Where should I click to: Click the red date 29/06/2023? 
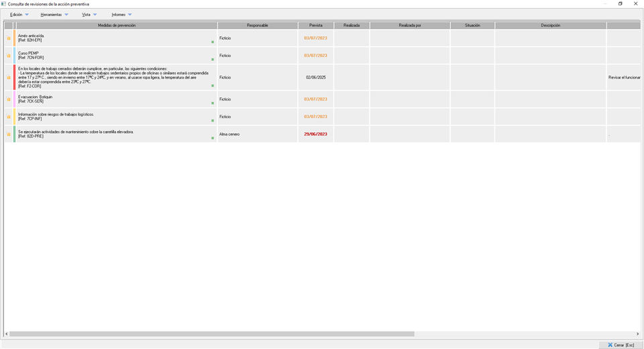coord(315,134)
